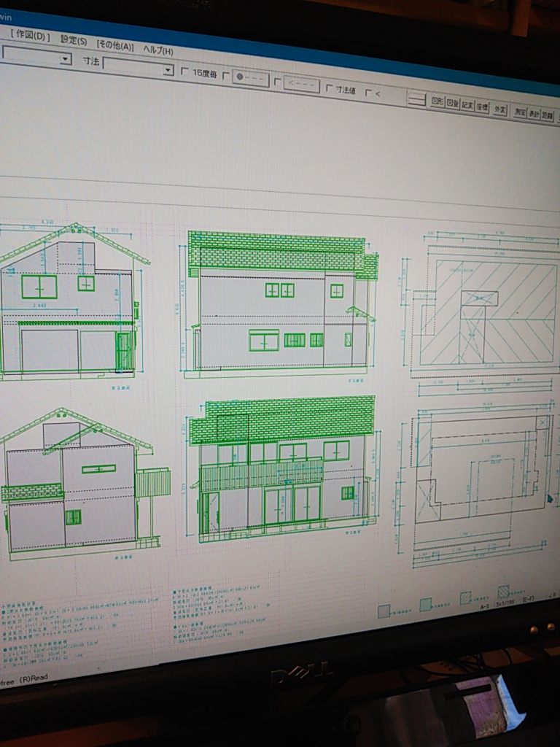
Task: Tick the checkbox next to the < symbol
Action: pos(368,93)
